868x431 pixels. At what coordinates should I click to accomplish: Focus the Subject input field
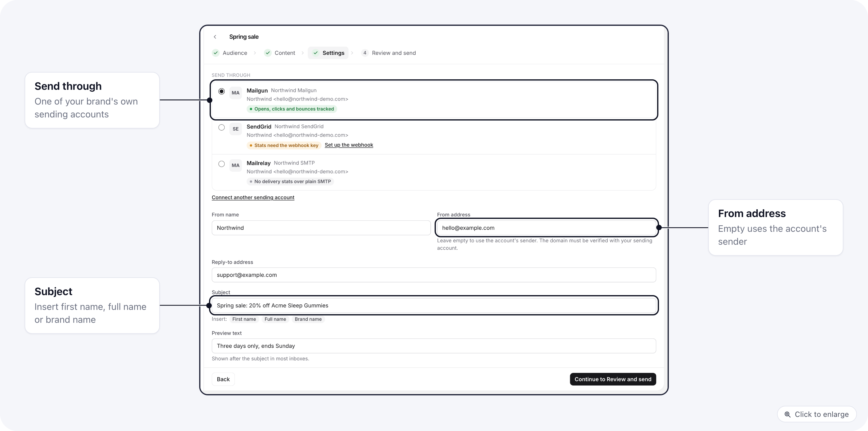point(434,305)
